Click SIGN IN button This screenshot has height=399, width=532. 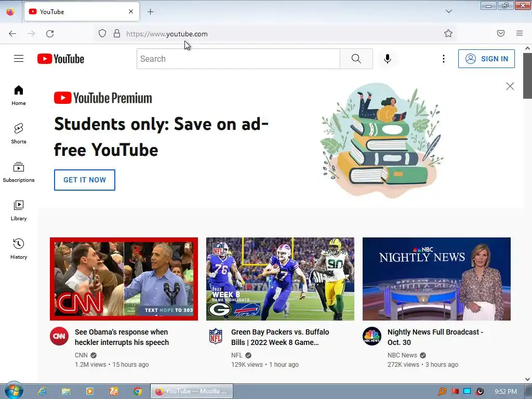coord(486,59)
